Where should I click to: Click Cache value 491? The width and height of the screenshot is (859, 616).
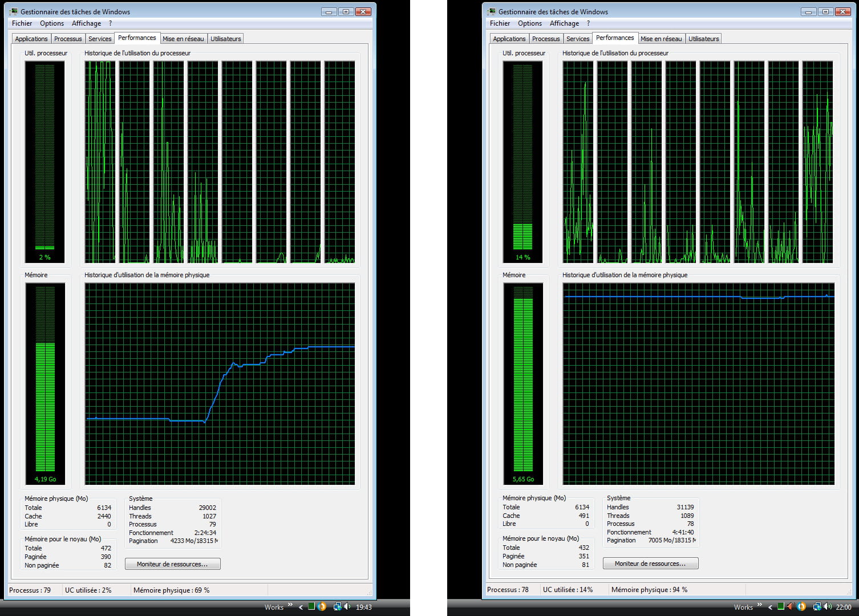(x=584, y=516)
